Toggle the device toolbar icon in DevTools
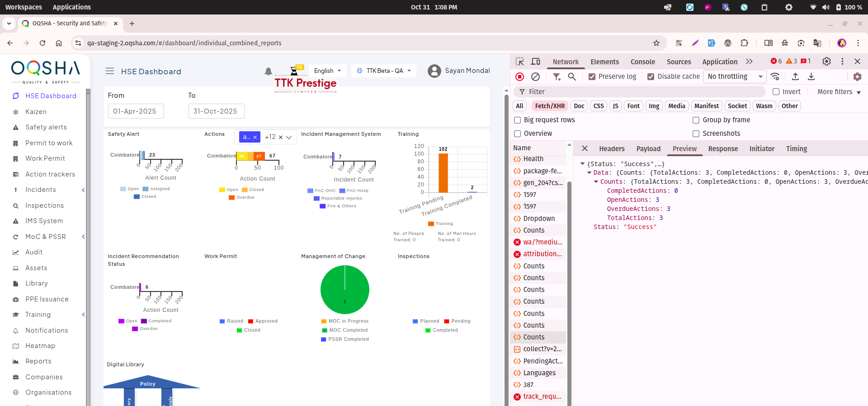Image resolution: width=868 pixels, height=406 pixels. (x=536, y=62)
